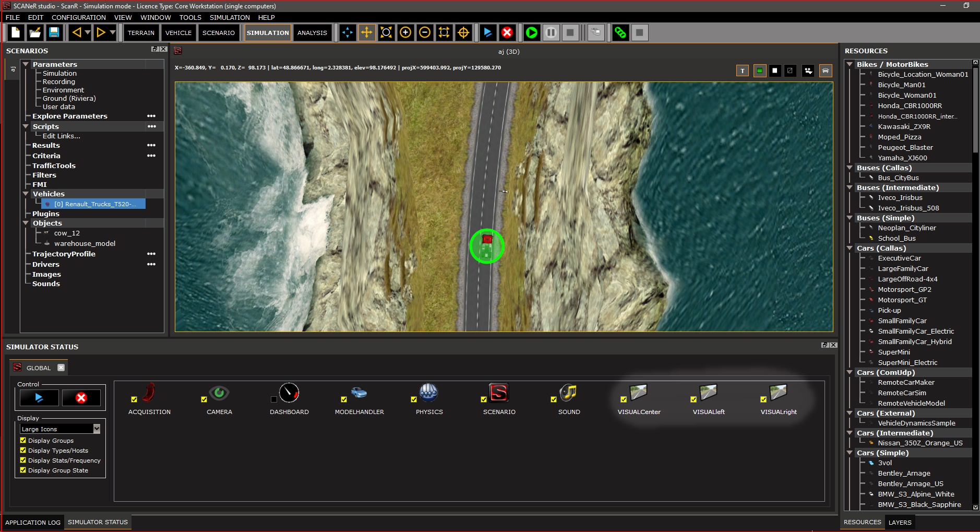This screenshot has width=980, height=532.
Task: Pause the running simulation
Action: (x=551, y=32)
